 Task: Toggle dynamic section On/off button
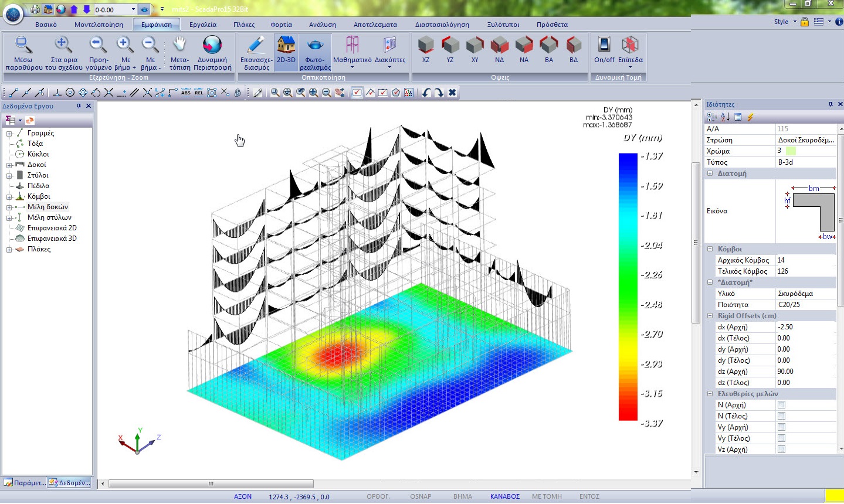click(x=604, y=49)
